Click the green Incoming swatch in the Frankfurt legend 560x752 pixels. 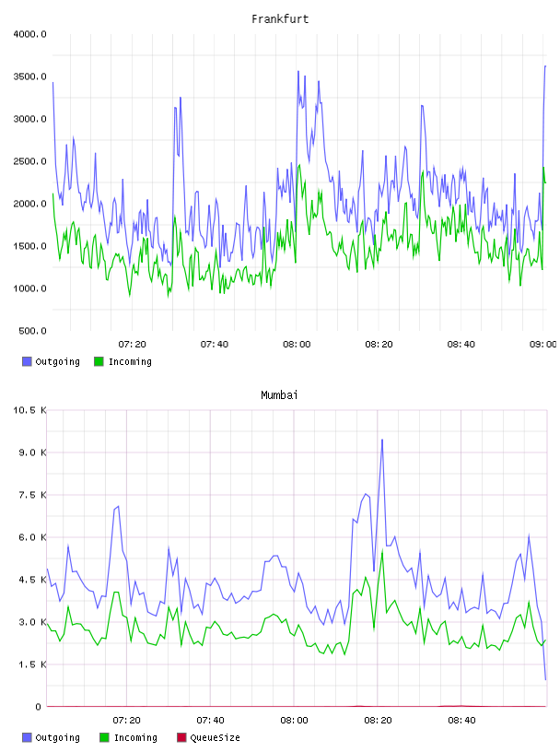[x=99, y=361]
